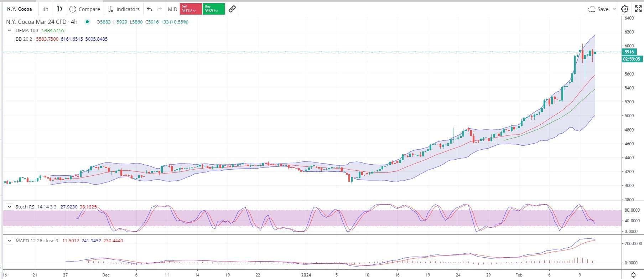The width and height of the screenshot is (644, 279).
Task: Redo the last chart action
Action: click(159, 9)
